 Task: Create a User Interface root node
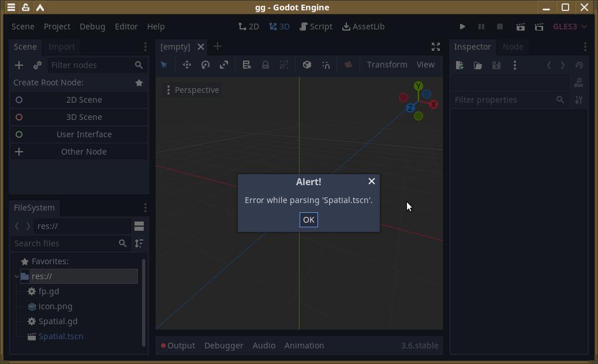[x=79, y=134]
